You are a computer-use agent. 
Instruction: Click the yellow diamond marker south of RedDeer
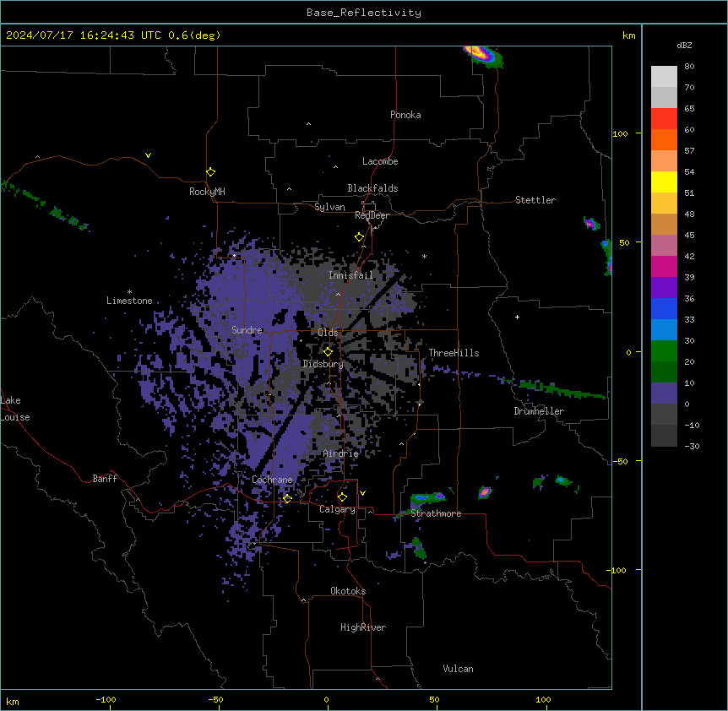(x=359, y=237)
